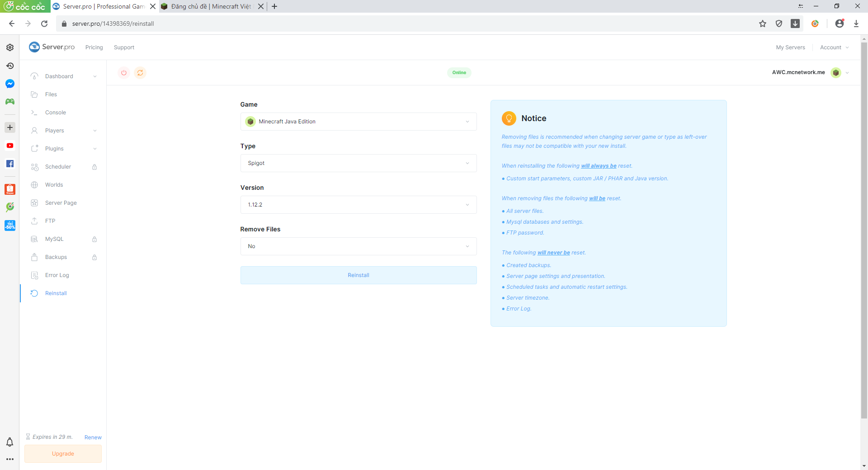Viewport: 868px width, 470px height.
Task: Go to My Servers
Action: tap(790, 47)
